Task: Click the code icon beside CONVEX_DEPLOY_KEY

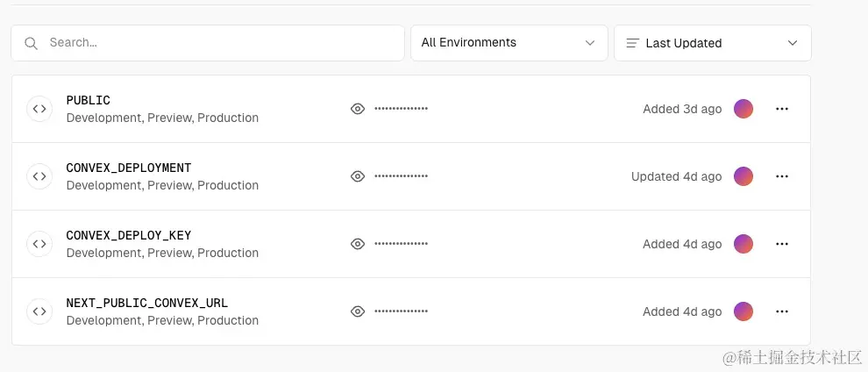Action: tap(39, 244)
